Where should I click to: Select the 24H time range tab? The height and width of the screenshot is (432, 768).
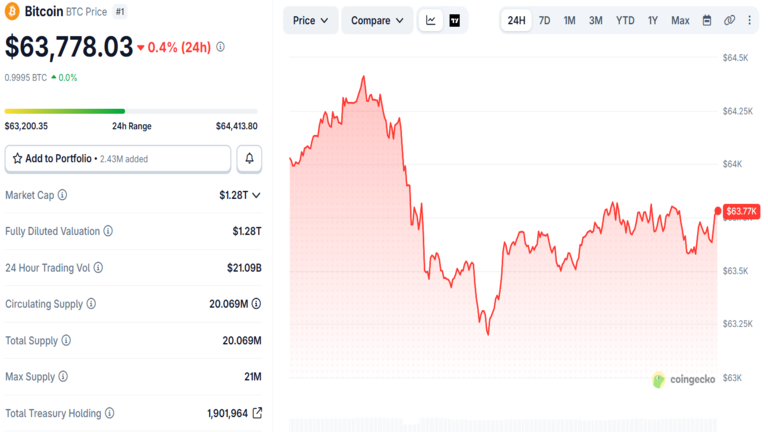[x=516, y=20]
